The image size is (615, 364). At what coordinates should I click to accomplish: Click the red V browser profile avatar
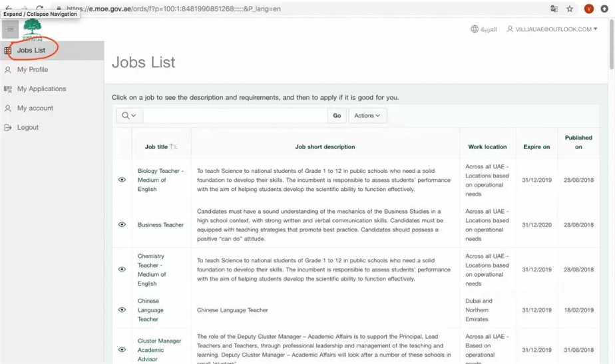588,9
